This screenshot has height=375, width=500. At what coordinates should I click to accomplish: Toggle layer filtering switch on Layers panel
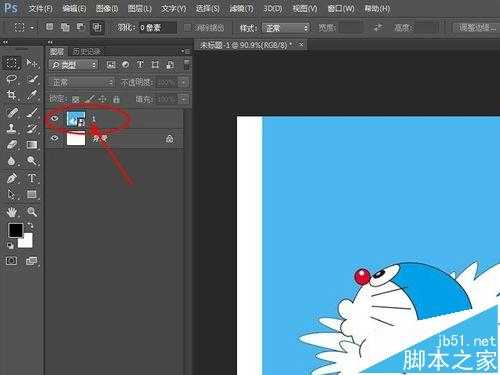pos(187,65)
